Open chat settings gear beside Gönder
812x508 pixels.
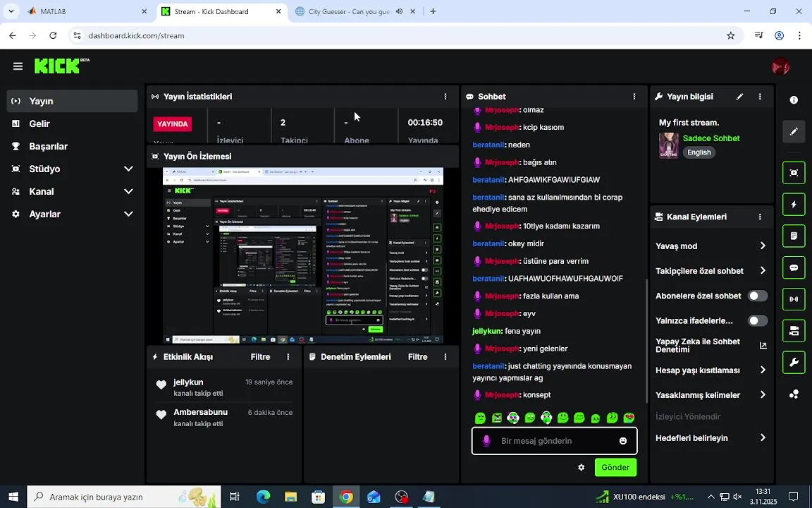pos(581,467)
